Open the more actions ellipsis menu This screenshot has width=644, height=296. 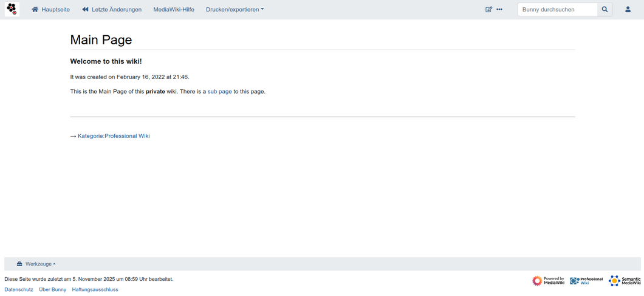click(x=499, y=10)
